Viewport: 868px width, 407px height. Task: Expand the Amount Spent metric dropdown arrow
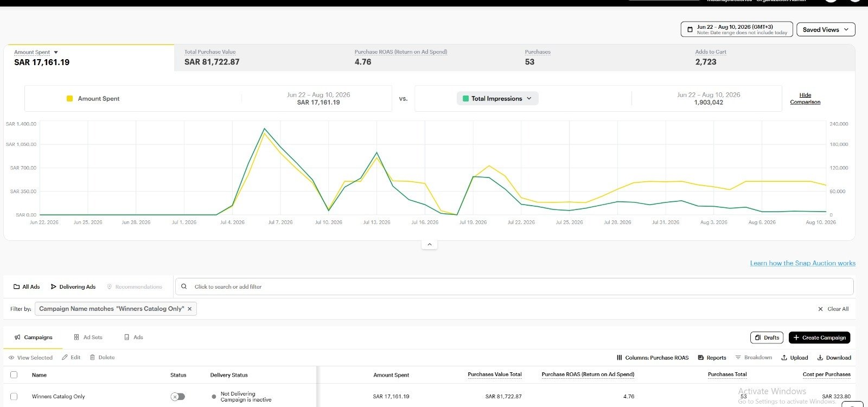tap(56, 53)
